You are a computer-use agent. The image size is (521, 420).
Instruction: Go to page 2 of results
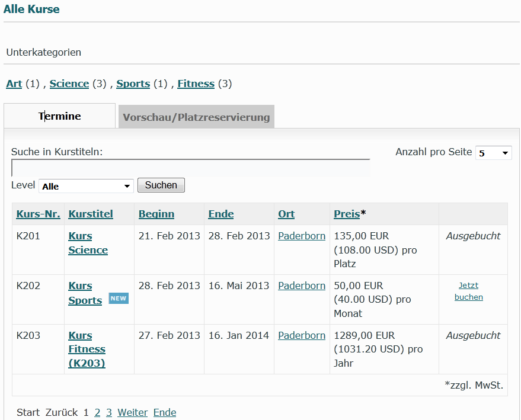point(98,412)
